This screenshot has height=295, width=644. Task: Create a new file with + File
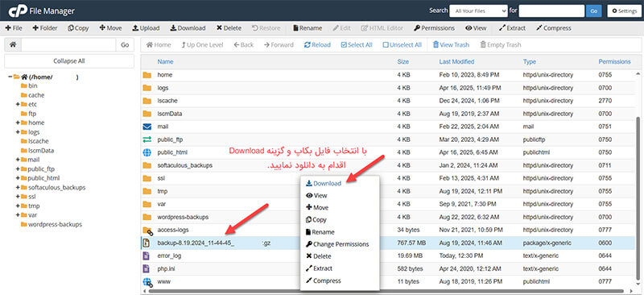pyautogui.click(x=14, y=28)
